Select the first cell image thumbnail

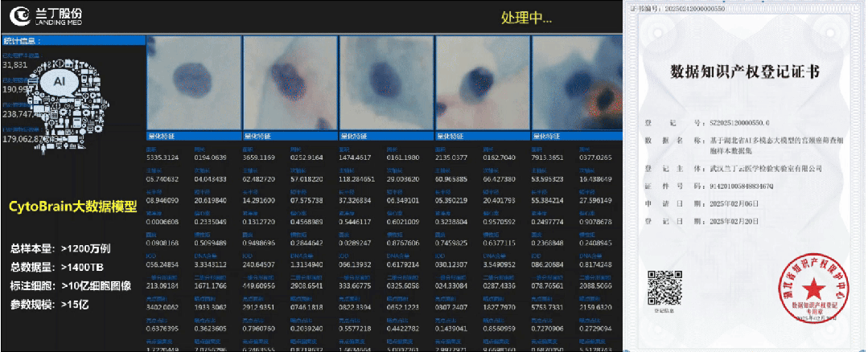coord(193,83)
